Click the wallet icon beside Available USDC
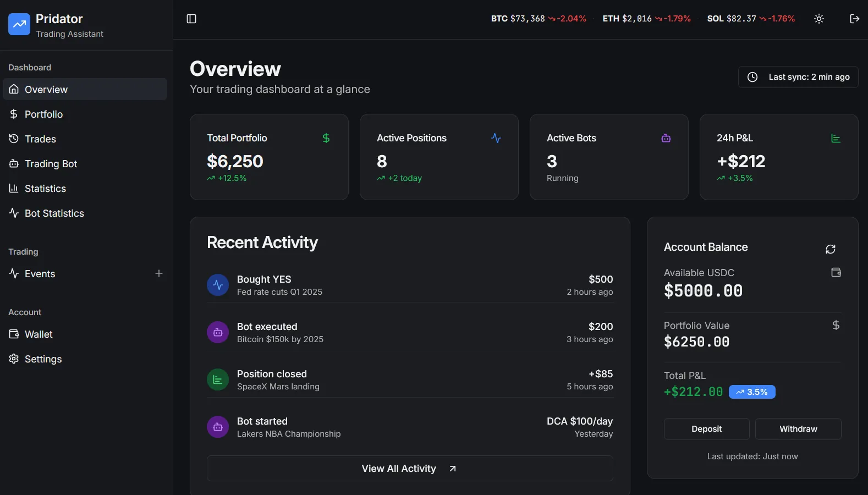 coord(836,272)
